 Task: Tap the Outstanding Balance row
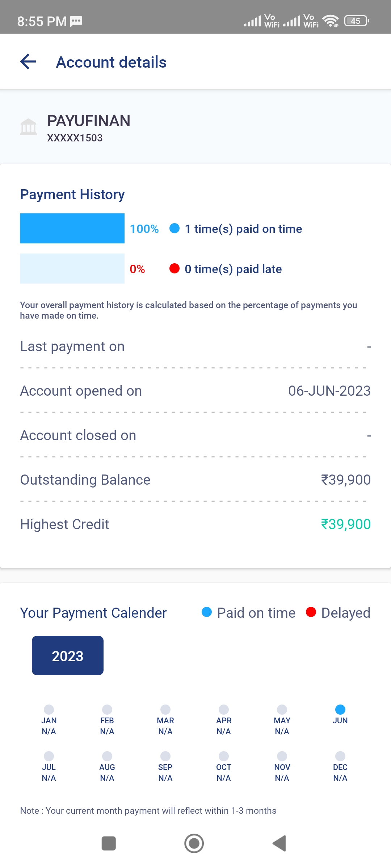tap(195, 480)
